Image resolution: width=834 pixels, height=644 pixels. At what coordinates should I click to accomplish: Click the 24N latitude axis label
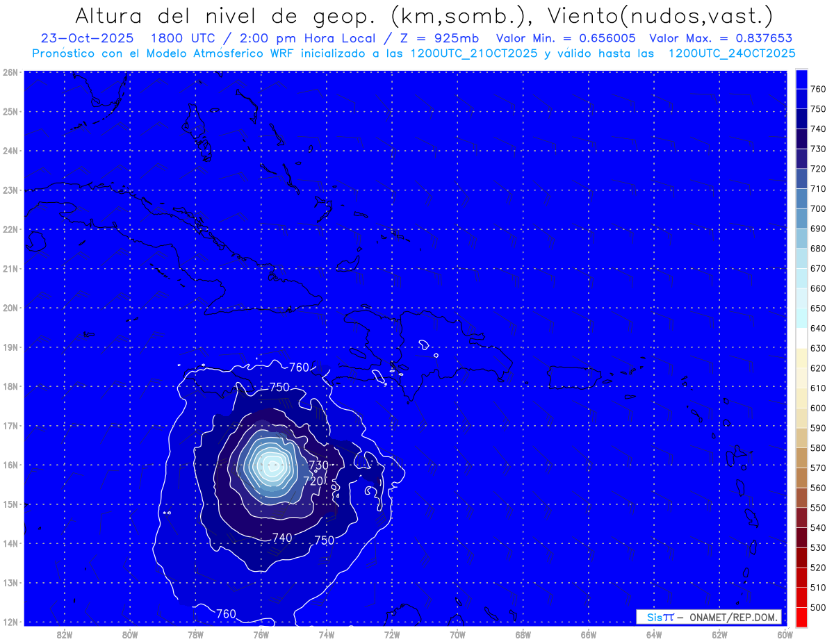pyautogui.click(x=10, y=151)
